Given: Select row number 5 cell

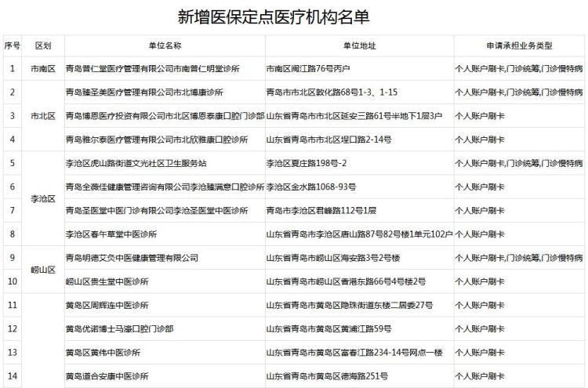Looking at the screenshot, I should (13, 163).
